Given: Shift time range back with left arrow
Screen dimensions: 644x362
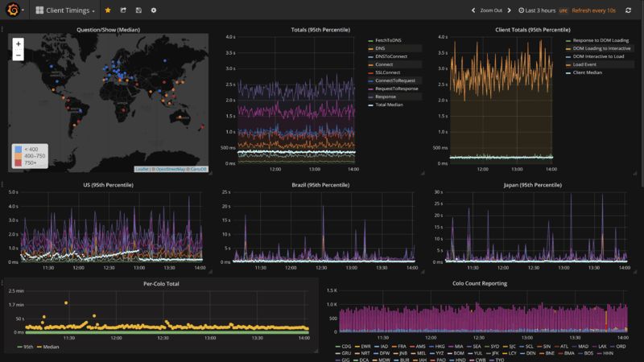Looking at the screenshot, I should click(x=473, y=10).
